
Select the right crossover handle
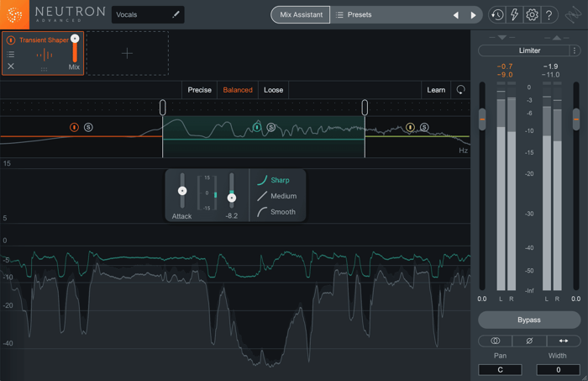[x=365, y=108]
